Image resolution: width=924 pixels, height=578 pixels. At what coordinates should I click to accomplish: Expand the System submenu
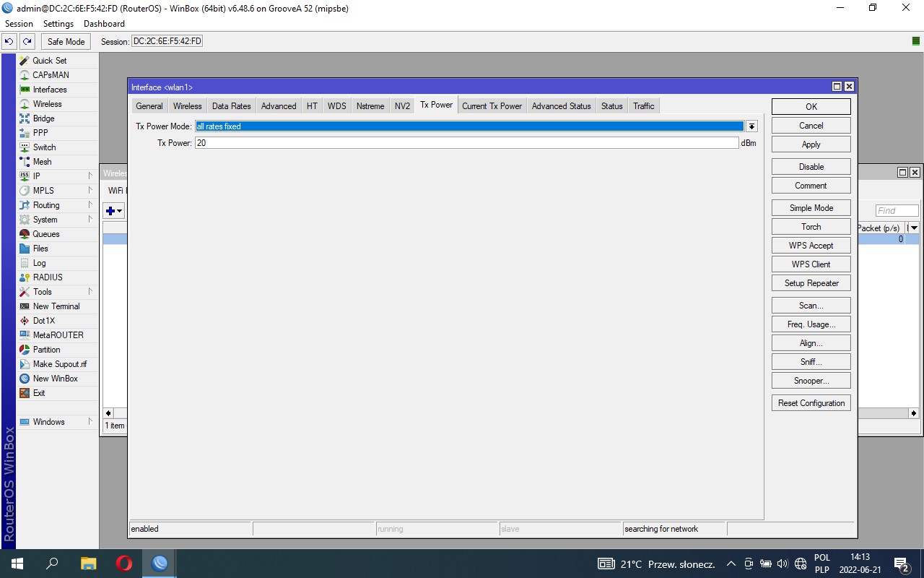(91, 220)
